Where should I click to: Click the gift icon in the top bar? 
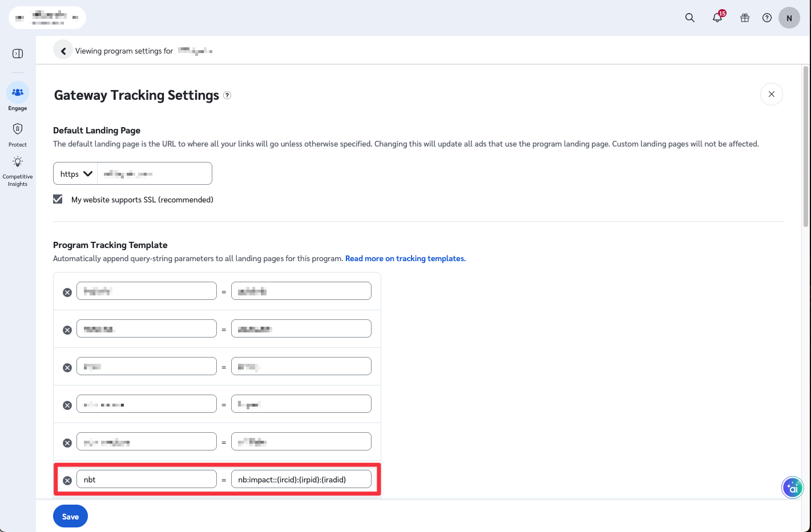[x=745, y=18]
